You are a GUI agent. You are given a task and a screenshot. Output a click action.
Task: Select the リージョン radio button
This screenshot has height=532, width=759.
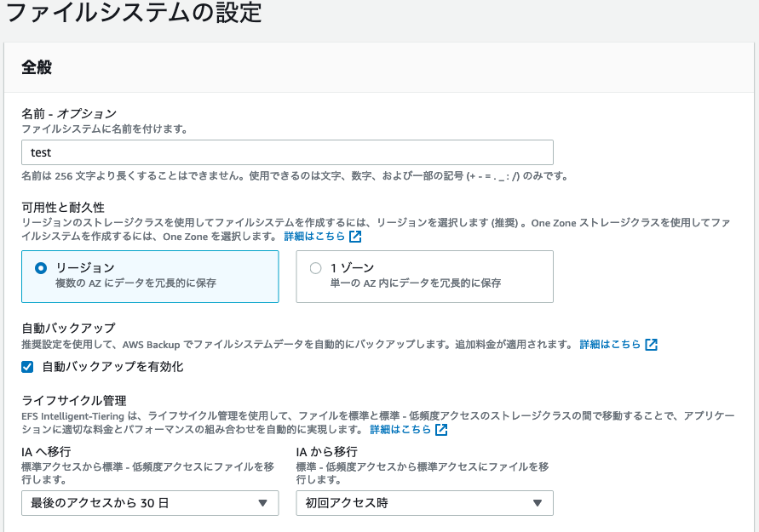coord(41,268)
